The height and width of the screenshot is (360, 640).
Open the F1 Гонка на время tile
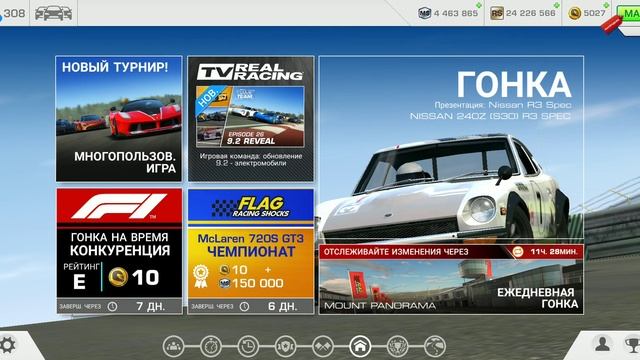(119, 251)
